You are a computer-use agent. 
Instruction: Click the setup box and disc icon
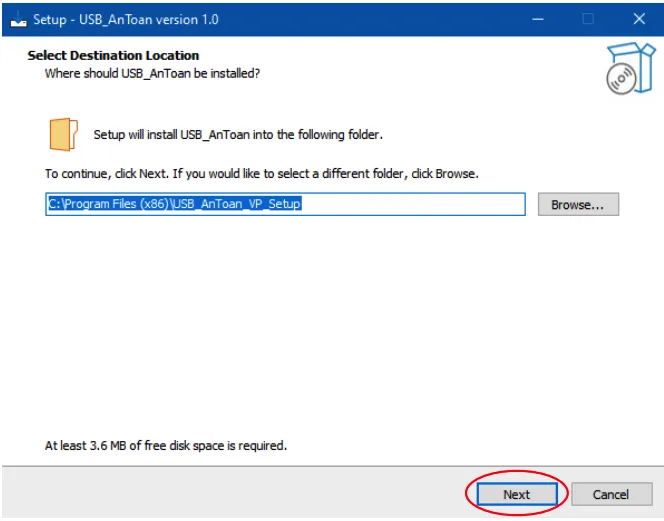(629, 68)
